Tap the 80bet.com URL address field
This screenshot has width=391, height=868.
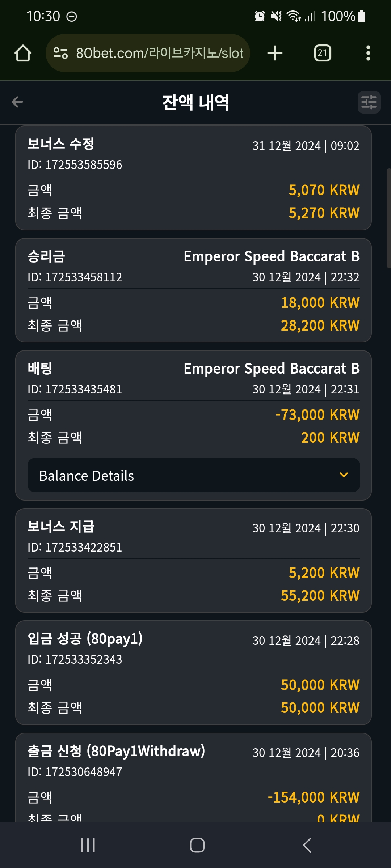pyautogui.click(x=148, y=53)
